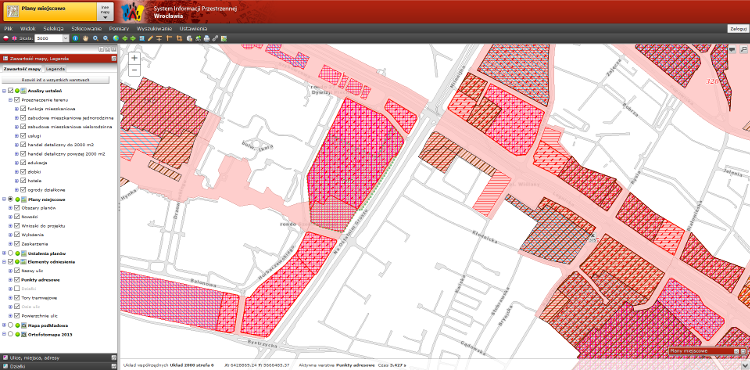This screenshot has width=750, height=370.
Task: Uncheck the edukacja layer checkbox
Action: [x=23, y=163]
